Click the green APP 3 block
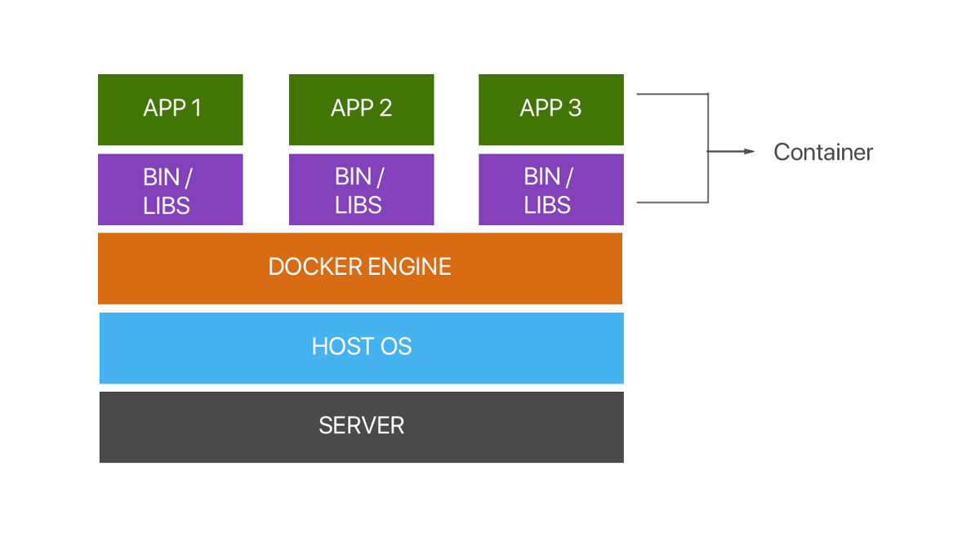Screen dimensions: 980x537 click(551, 109)
